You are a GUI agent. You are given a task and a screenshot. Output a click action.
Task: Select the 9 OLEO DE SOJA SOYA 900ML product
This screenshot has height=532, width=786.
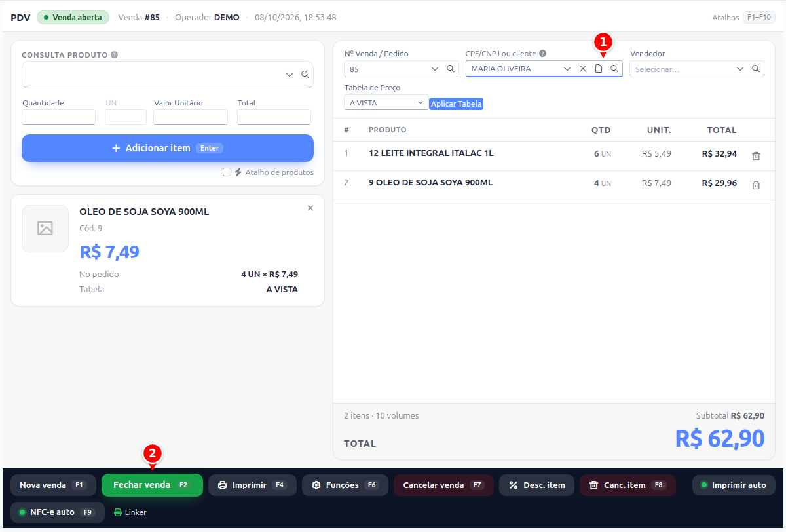click(x=430, y=183)
